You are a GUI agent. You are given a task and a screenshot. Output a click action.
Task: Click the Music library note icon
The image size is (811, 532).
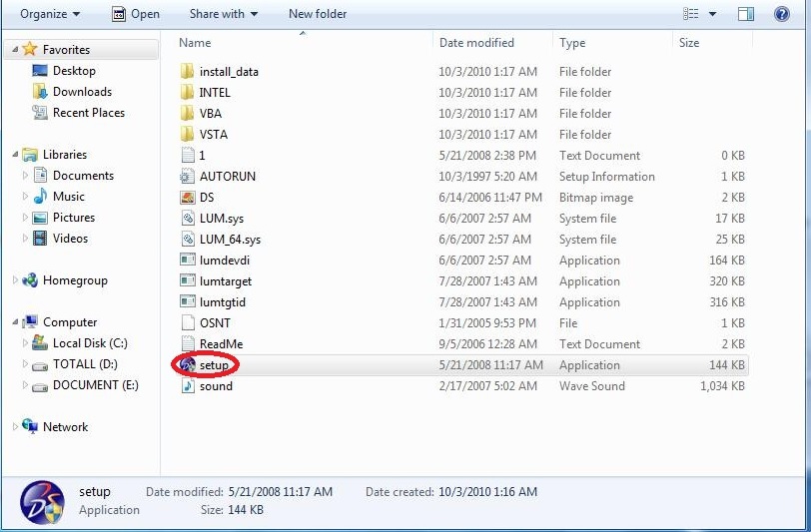tap(40, 196)
